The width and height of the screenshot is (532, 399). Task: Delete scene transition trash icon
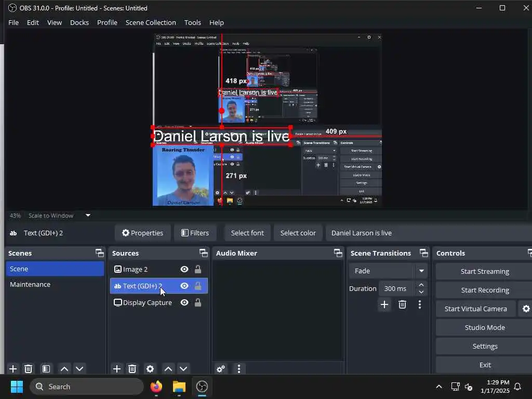[x=403, y=304]
